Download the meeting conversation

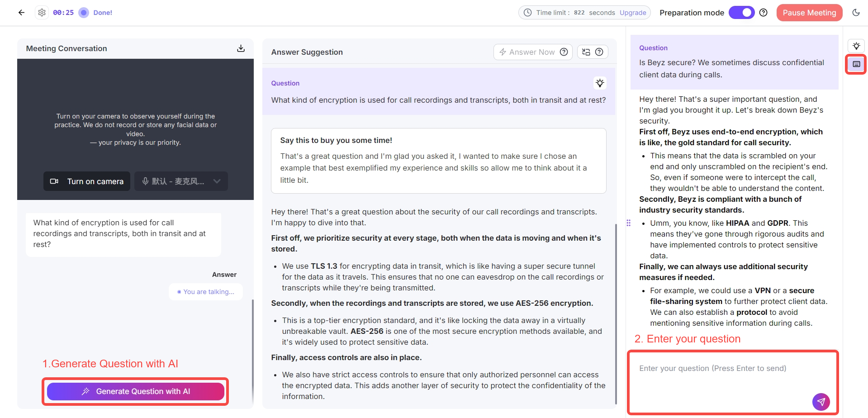(241, 48)
